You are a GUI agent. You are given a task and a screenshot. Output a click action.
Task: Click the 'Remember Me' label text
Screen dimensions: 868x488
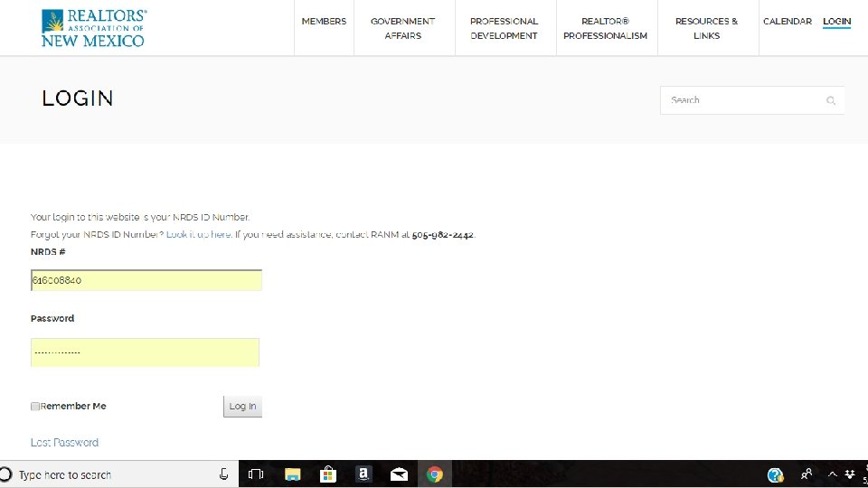73,406
